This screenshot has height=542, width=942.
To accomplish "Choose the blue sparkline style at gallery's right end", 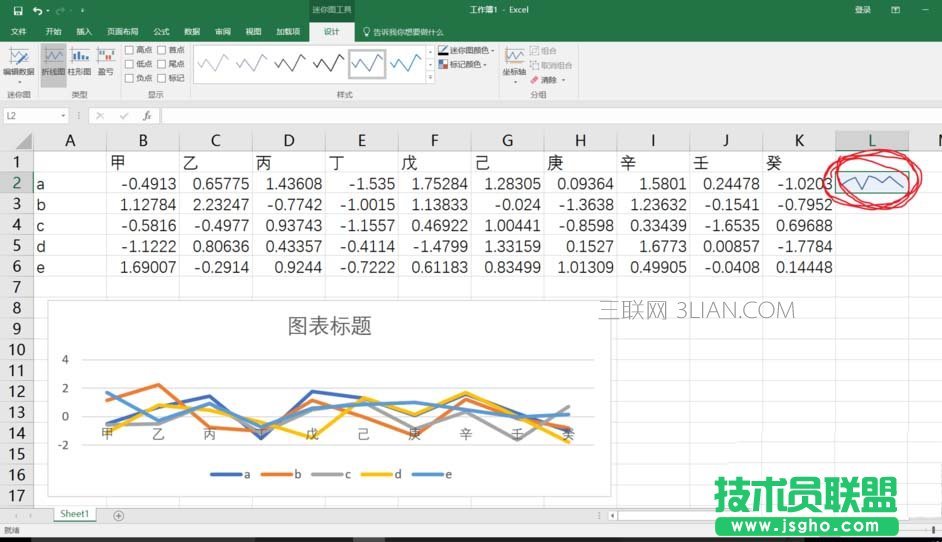I will 406,64.
